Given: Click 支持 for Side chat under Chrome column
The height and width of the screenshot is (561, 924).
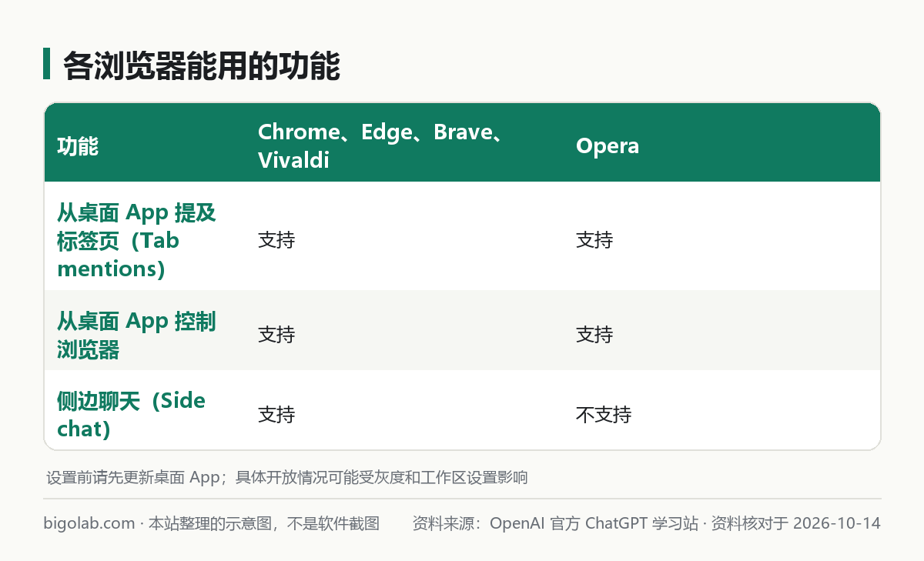Looking at the screenshot, I should coord(276,415).
